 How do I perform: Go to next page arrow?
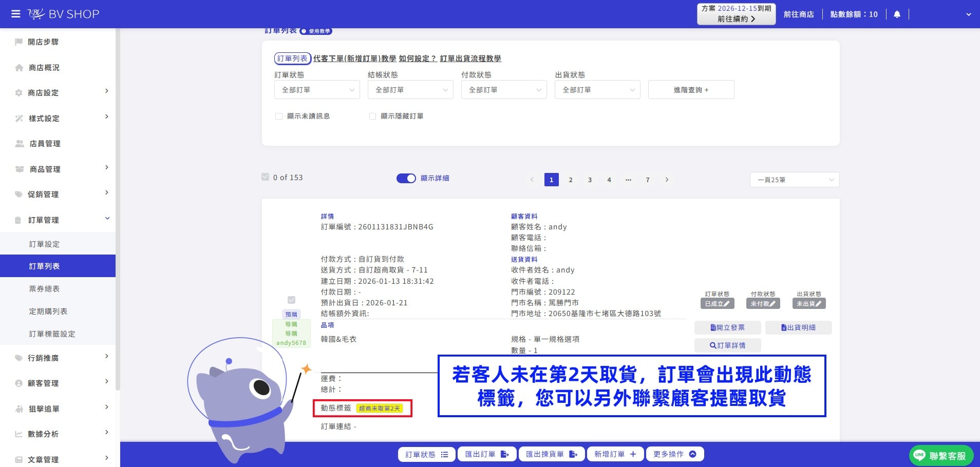pyautogui.click(x=667, y=180)
